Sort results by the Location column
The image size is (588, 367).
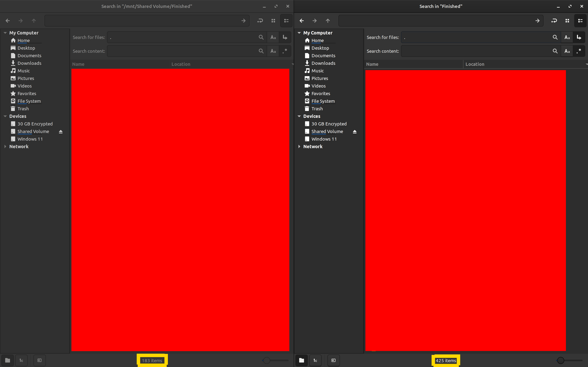[x=181, y=64]
